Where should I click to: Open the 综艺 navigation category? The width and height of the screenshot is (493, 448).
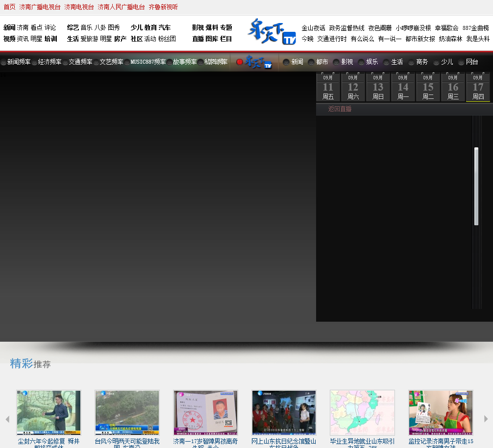[x=73, y=27]
